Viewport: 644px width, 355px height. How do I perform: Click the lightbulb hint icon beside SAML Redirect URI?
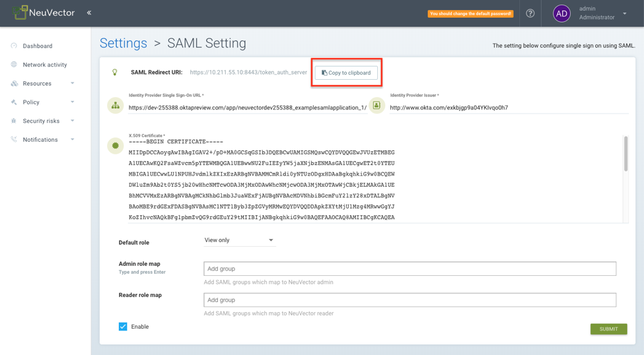point(115,72)
